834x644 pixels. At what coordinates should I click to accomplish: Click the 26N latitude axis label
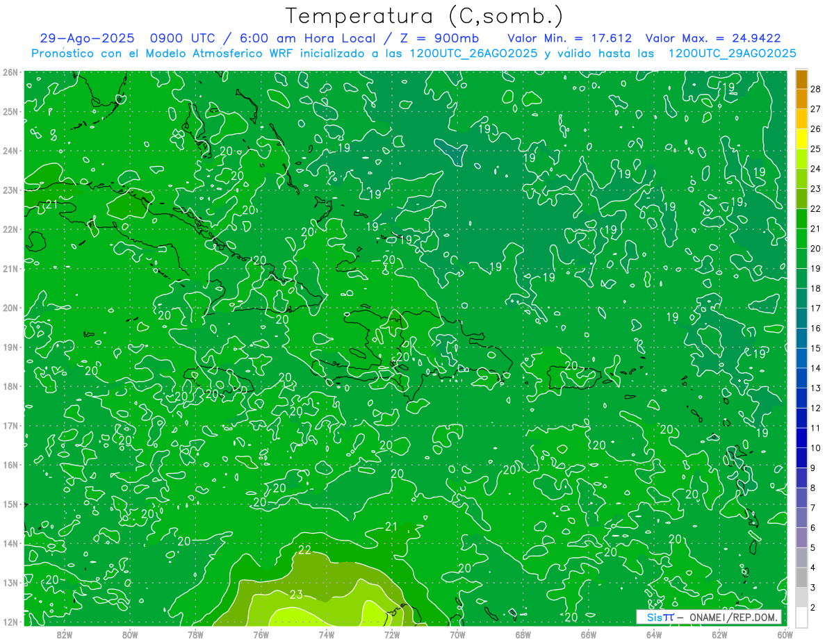10,72
